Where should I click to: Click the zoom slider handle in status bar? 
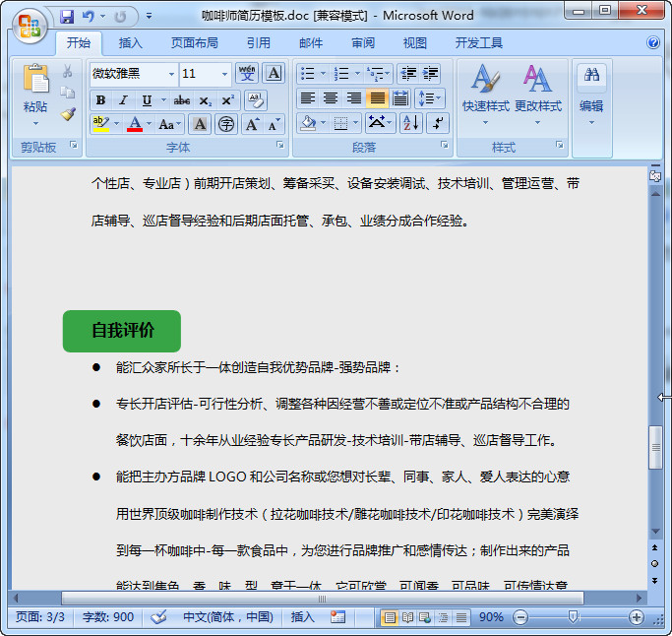(574, 617)
